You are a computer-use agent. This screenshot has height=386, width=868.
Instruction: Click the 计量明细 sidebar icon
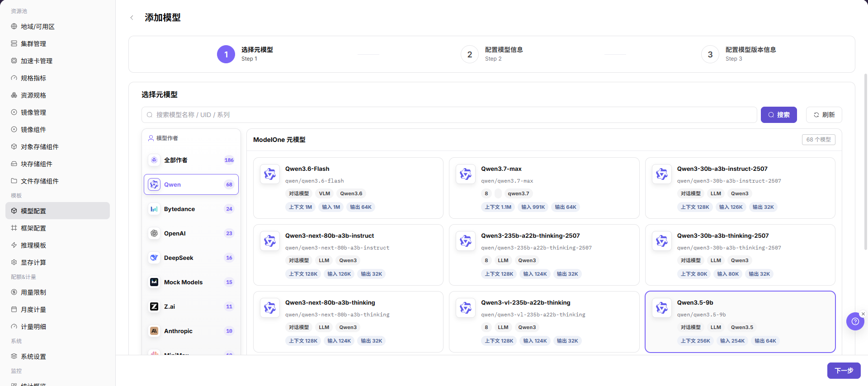click(14, 327)
